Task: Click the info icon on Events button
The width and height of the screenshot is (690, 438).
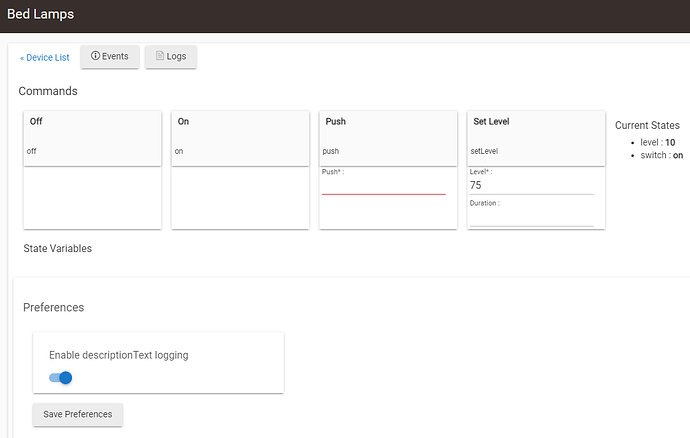Action: click(95, 56)
